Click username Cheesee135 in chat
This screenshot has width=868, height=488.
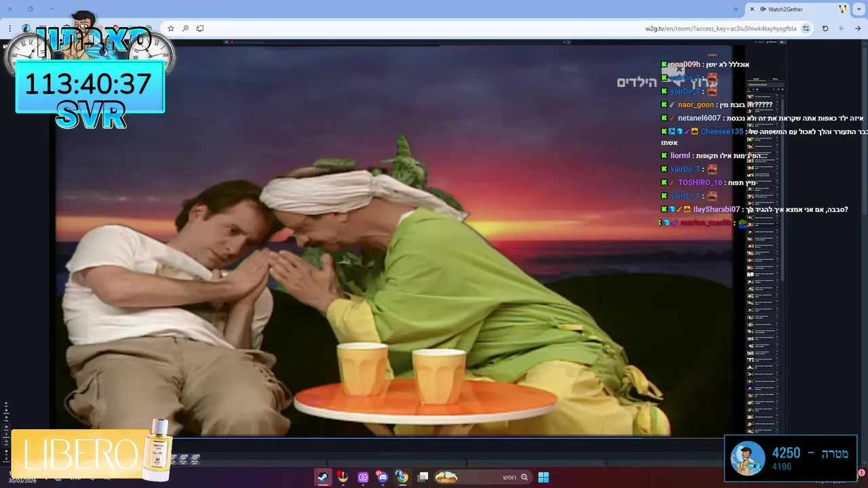click(x=722, y=131)
